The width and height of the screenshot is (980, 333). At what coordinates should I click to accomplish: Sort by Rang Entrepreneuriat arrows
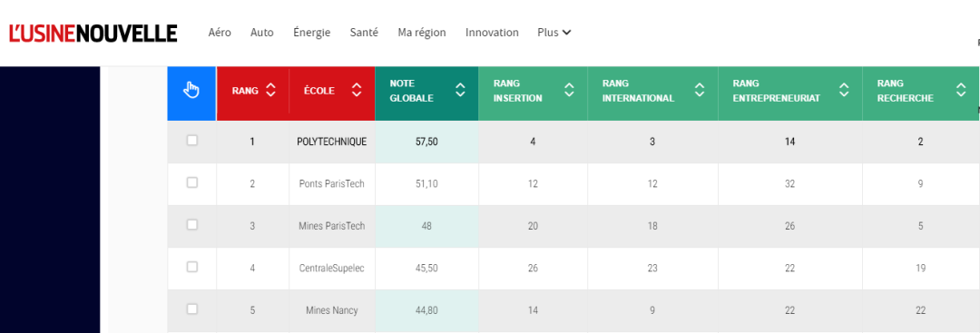tap(845, 91)
